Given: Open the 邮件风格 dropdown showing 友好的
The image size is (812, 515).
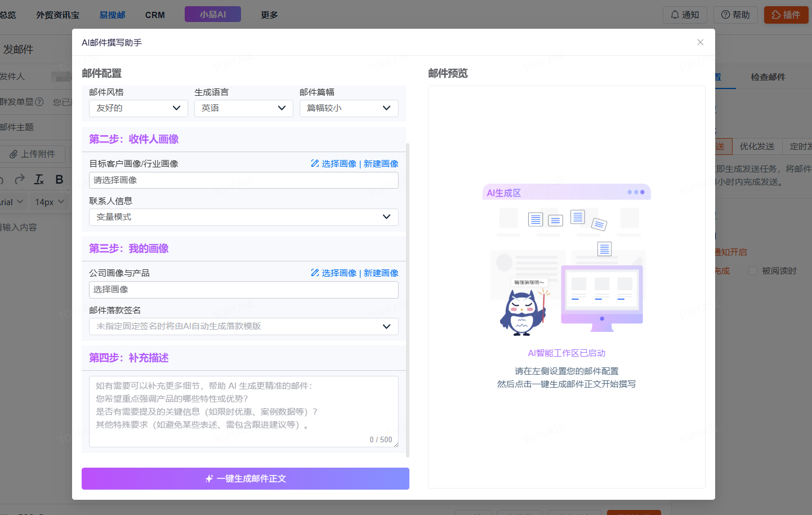Looking at the screenshot, I should pyautogui.click(x=138, y=108).
